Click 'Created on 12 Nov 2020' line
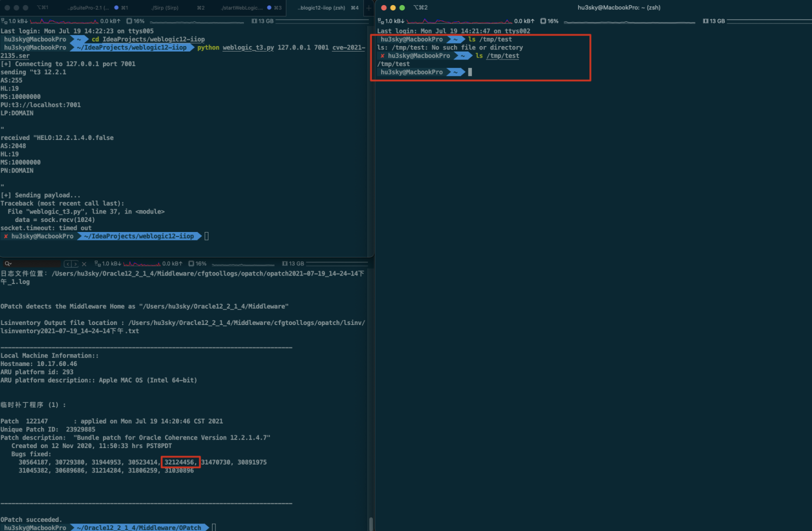812x531 pixels. (x=91, y=446)
